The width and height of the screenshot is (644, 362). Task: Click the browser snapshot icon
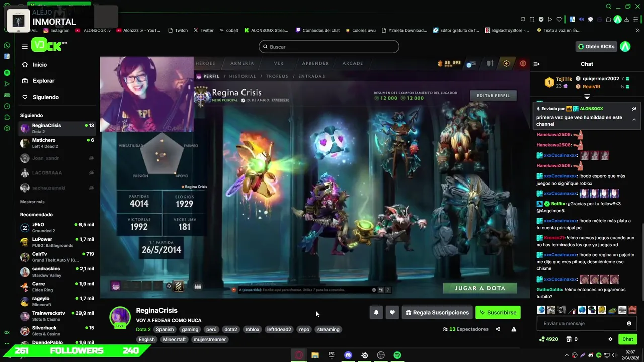click(x=532, y=19)
